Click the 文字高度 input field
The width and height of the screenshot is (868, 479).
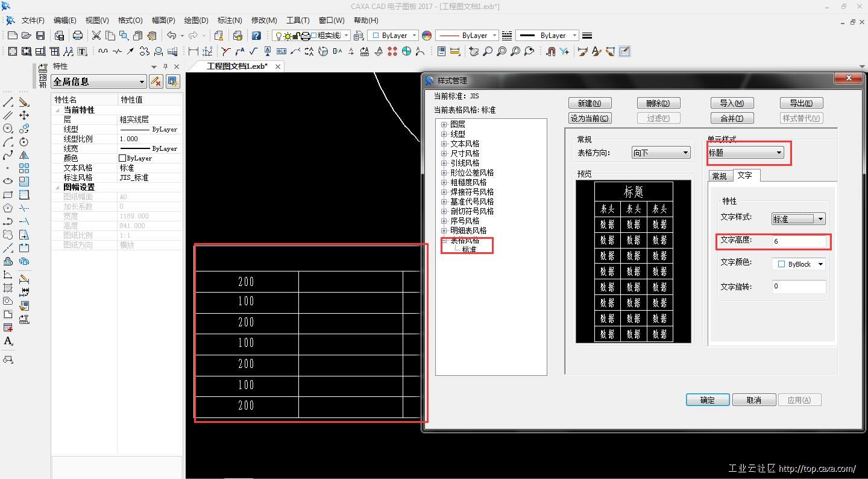(799, 241)
